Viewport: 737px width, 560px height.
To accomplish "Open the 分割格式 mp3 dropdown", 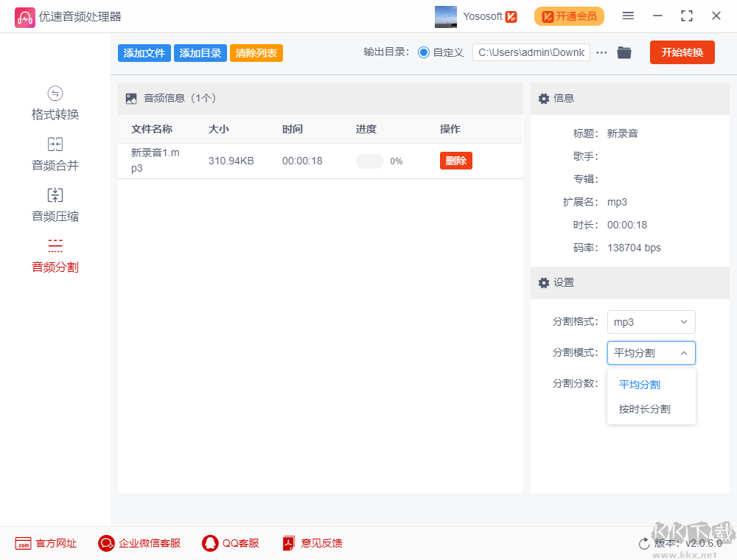I will pyautogui.click(x=651, y=322).
